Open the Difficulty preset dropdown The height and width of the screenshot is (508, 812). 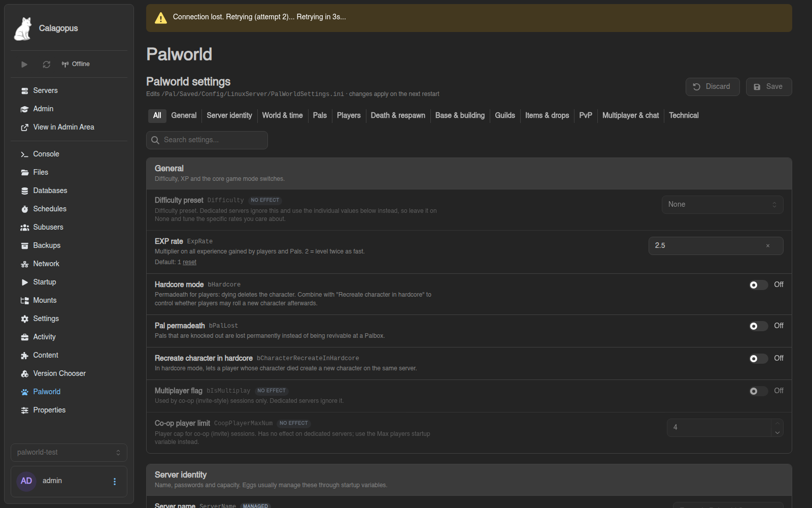pyautogui.click(x=722, y=205)
